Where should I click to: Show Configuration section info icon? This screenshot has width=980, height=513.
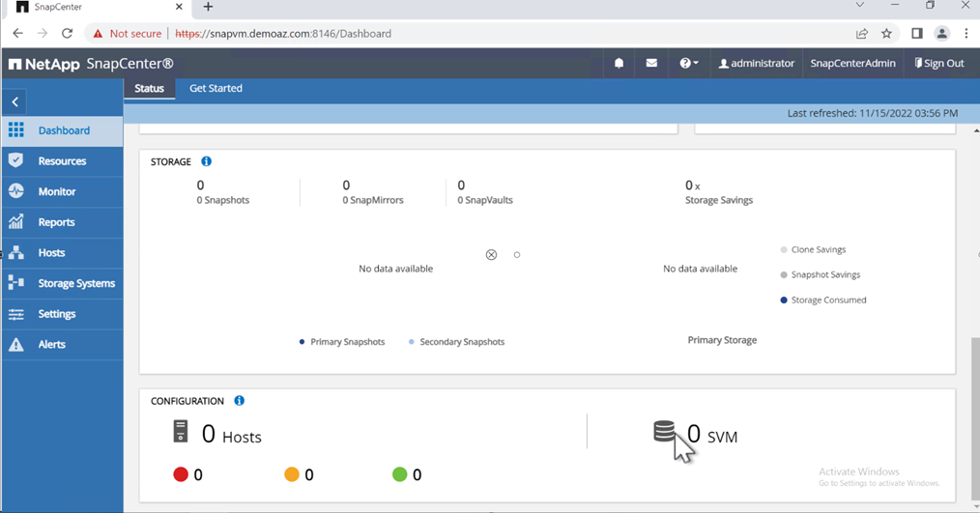tap(240, 401)
